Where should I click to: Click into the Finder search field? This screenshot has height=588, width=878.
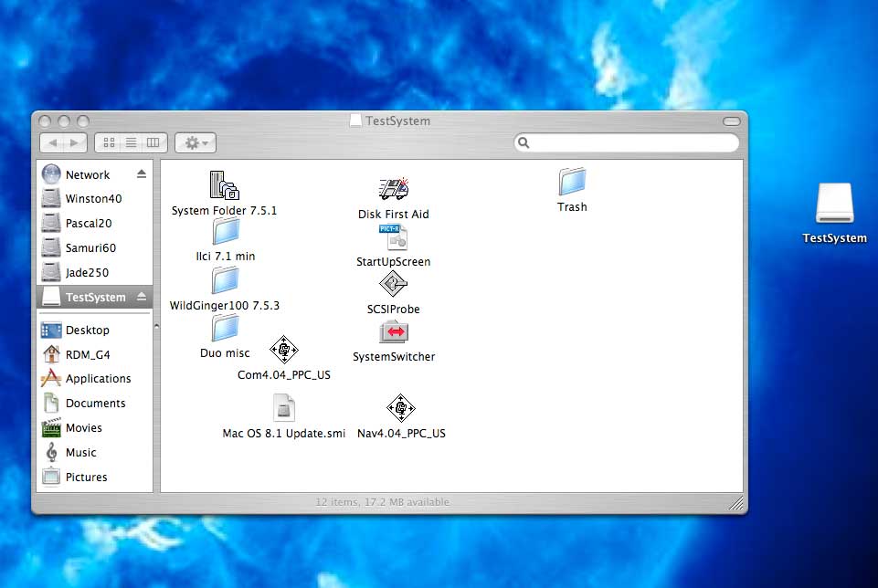[x=627, y=142]
